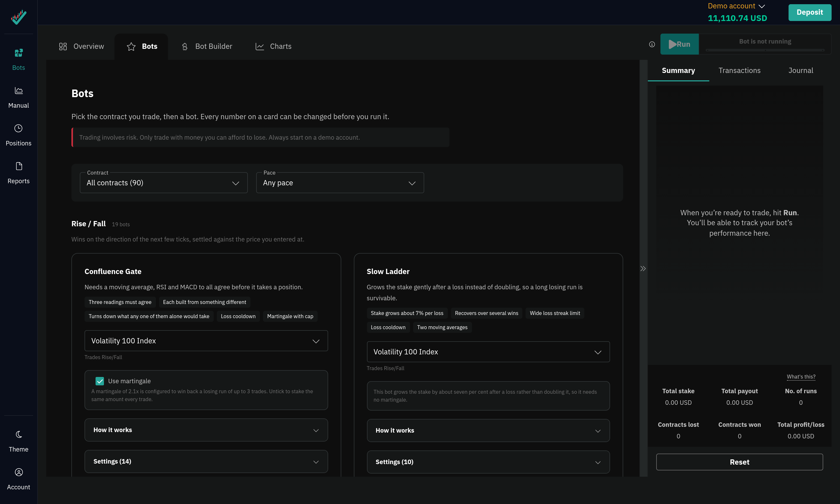Open the Charts tab
Viewport: 840px width, 504px height.
273,46
